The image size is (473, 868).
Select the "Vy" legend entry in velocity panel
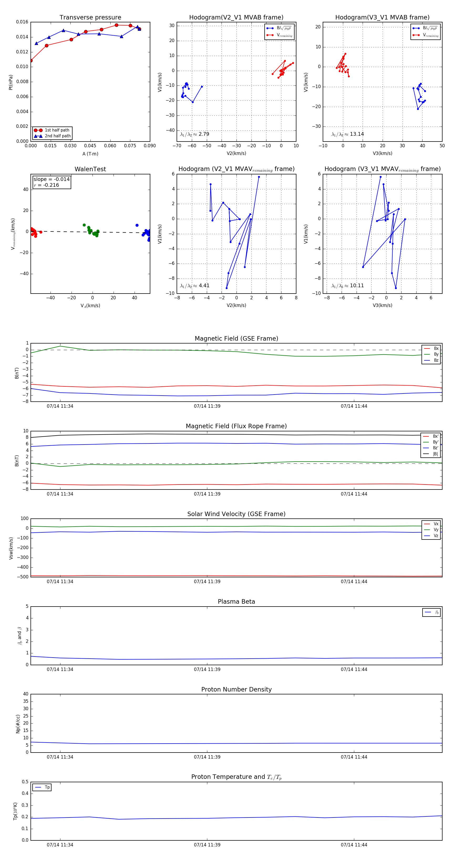(431, 530)
